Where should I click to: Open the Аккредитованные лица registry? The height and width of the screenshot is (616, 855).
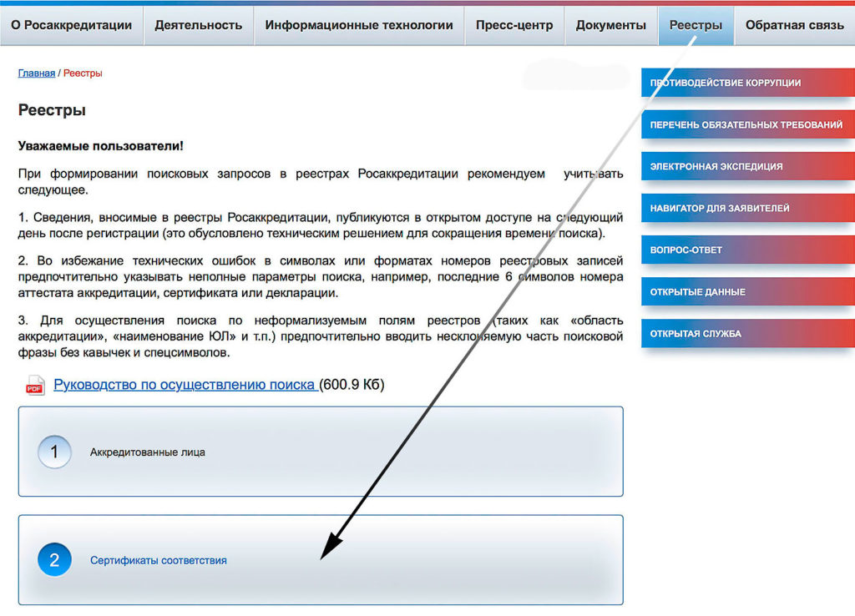[321, 452]
